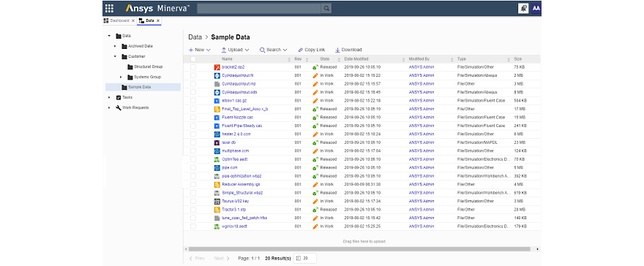Open the notifications icon in header
The height and width of the screenshot is (266, 644).
tap(523, 8)
